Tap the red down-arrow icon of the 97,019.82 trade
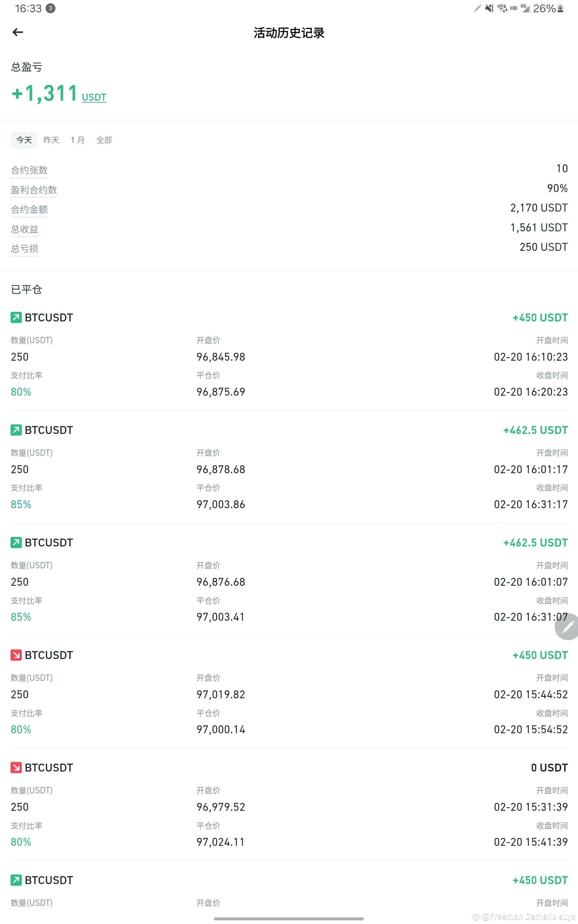578x924 pixels. pyautogui.click(x=16, y=655)
